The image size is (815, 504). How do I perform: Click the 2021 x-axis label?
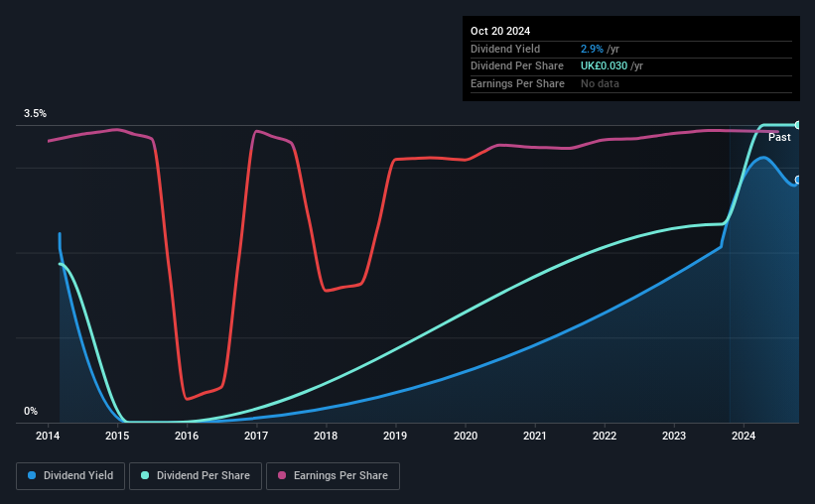(535, 436)
